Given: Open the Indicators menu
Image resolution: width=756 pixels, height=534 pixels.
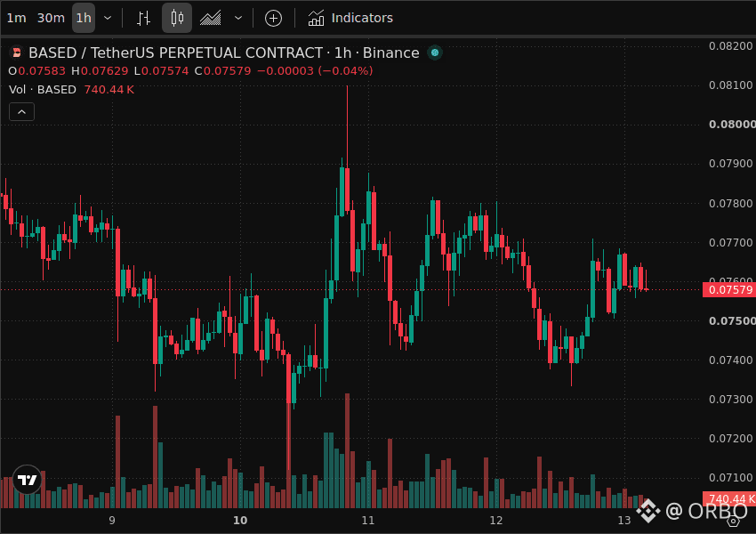Looking at the screenshot, I should (350, 18).
